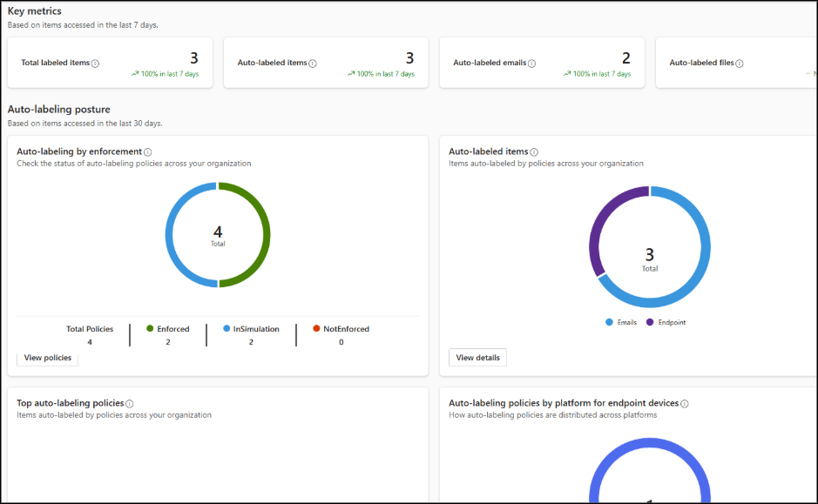The image size is (818, 504).
Task: Click info icon next to Auto-labeling by enforcement
Action: pyautogui.click(x=147, y=152)
